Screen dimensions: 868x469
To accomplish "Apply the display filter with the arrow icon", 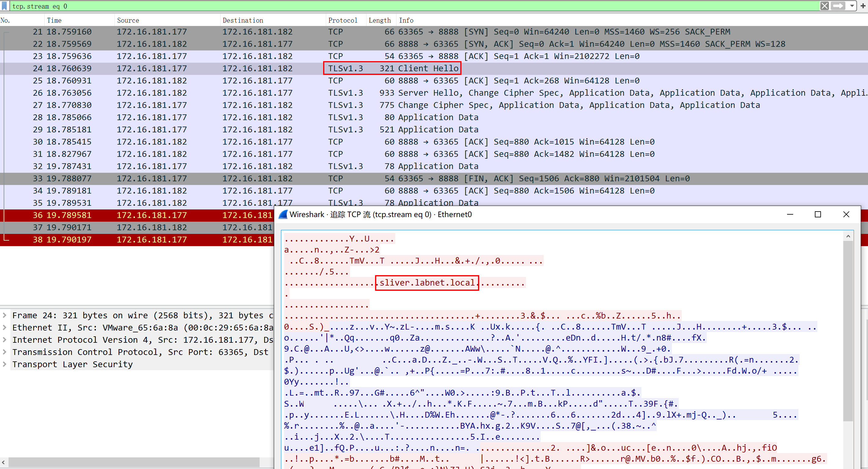I will pyautogui.click(x=838, y=6).
